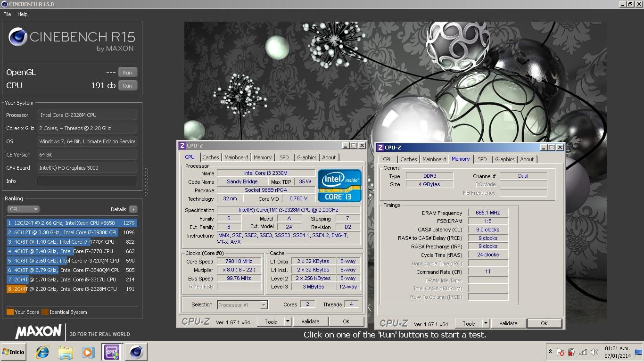
Task: Click the Identical System brown legend swatch
Action: coord(45,312)
